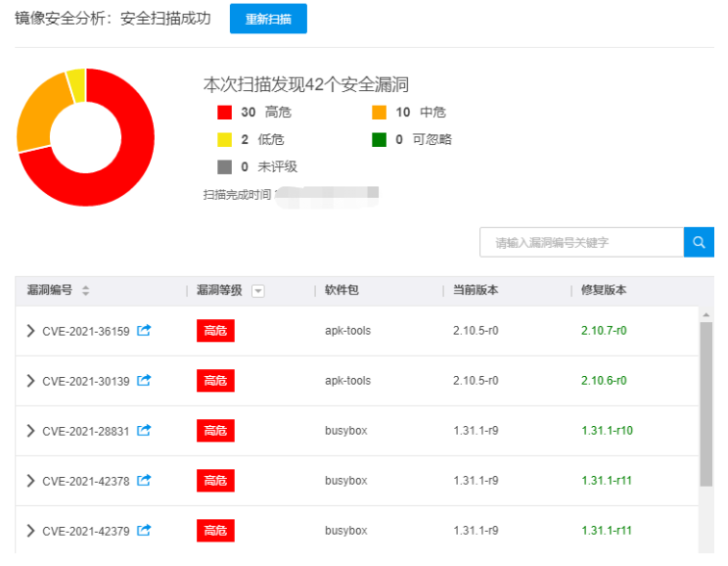
Task: Click the CVE-2021-42378 vulnerability ID text
Action: 86,481
